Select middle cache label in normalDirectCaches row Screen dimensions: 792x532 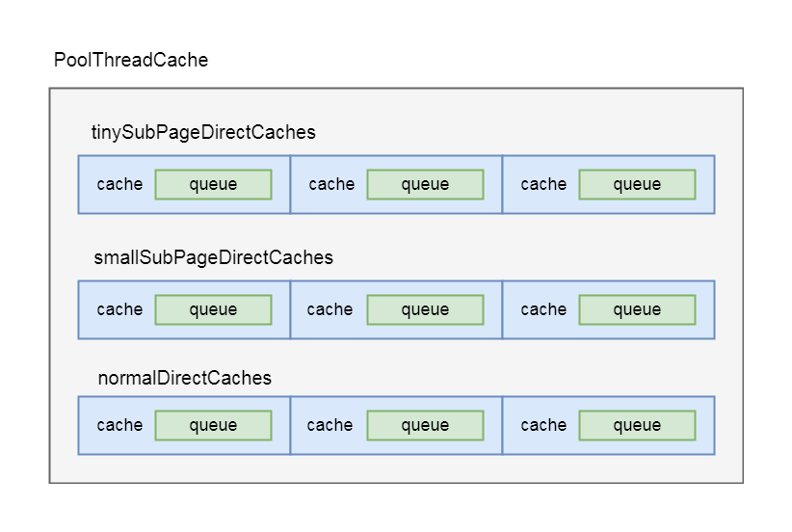pyautogui.click(x=330, y=425)
